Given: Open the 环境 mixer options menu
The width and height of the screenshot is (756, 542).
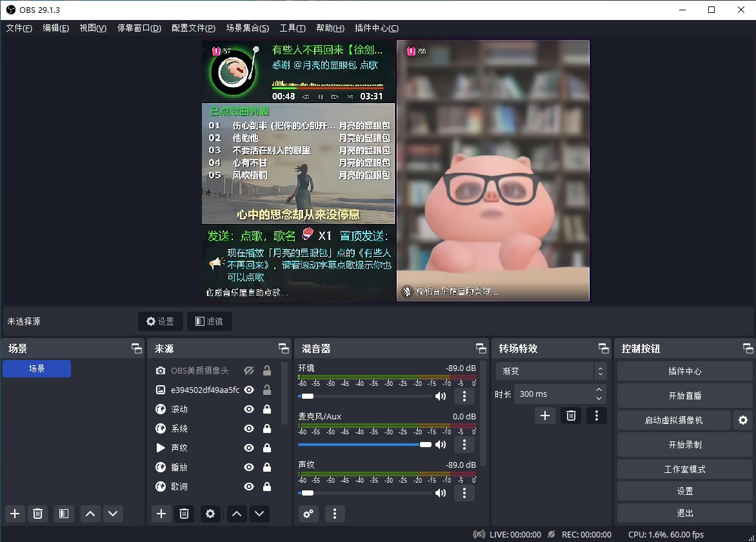Looking at the screenshot, I should [464, 396].
